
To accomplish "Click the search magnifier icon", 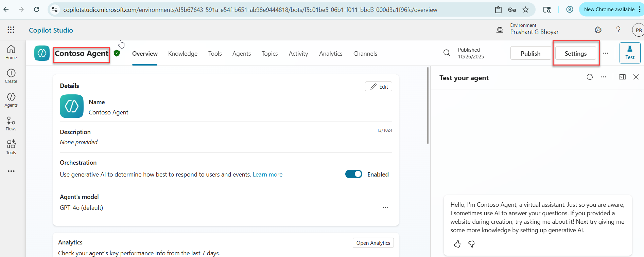I will click(447, 53).
